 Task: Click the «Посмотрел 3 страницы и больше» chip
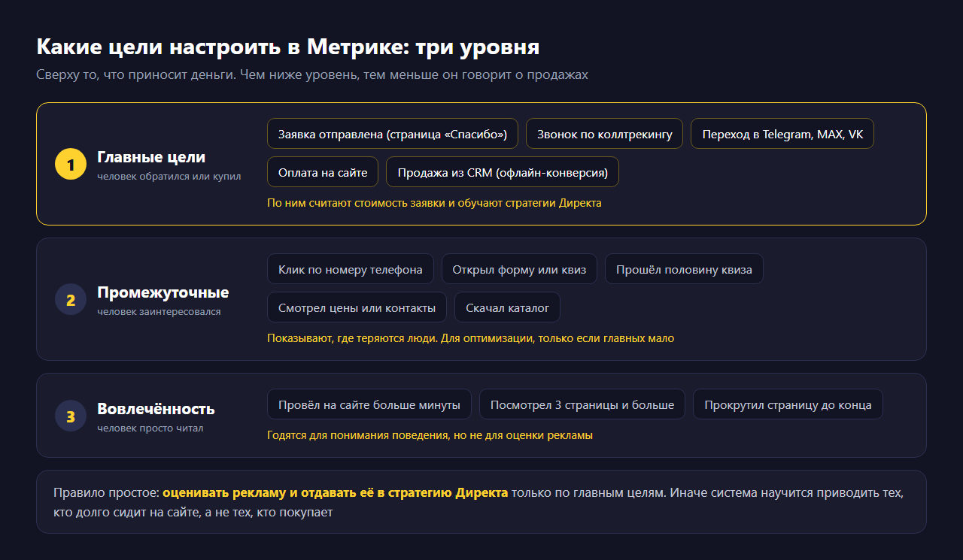(582, 404)
